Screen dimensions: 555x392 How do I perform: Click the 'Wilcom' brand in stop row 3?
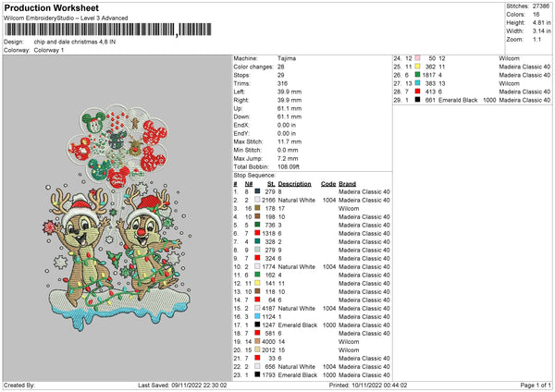click(x=349, y=208)
